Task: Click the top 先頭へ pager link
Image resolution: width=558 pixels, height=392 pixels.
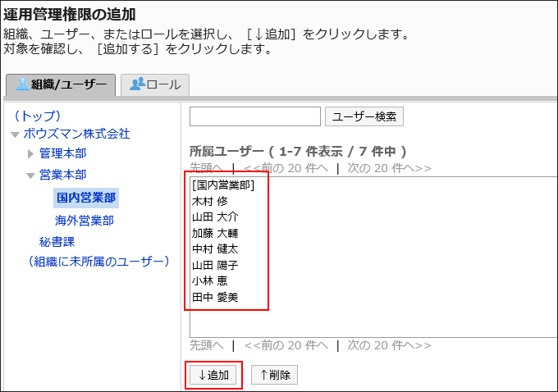Action: pyautogui.click(x=207, y=168)
